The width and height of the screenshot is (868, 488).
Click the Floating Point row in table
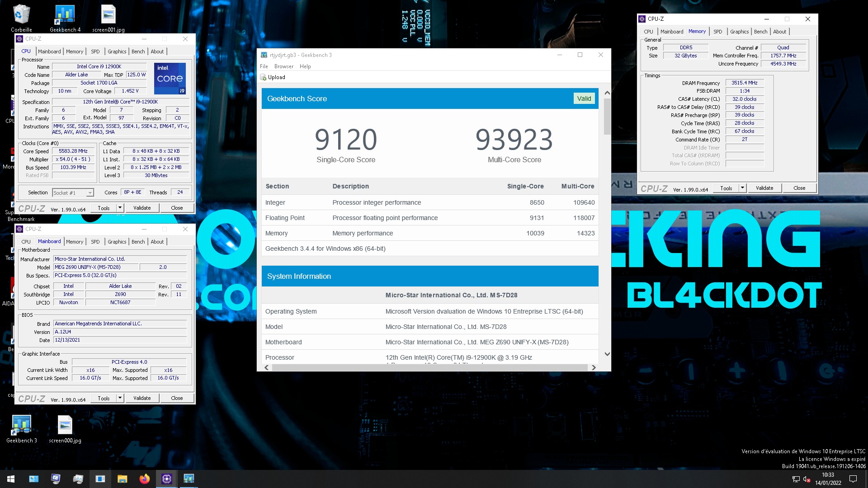tap(430, 218)
